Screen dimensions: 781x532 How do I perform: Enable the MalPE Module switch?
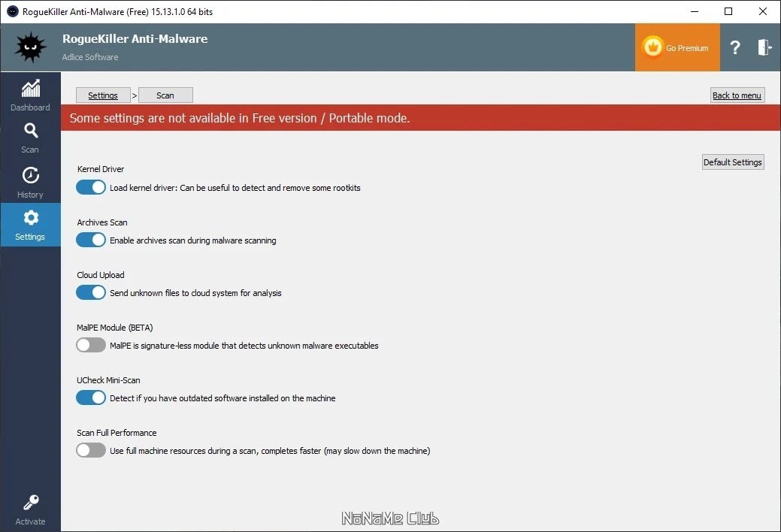(x=91, y=345)
